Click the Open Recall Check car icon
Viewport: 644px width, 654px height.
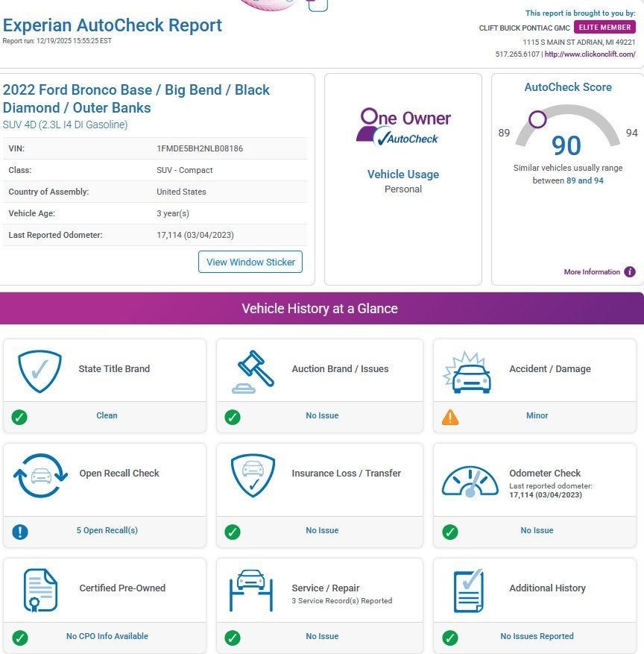tap(40, 475)
